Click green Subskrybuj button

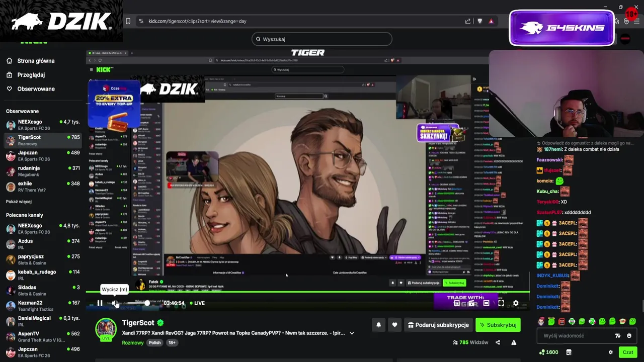498,325
